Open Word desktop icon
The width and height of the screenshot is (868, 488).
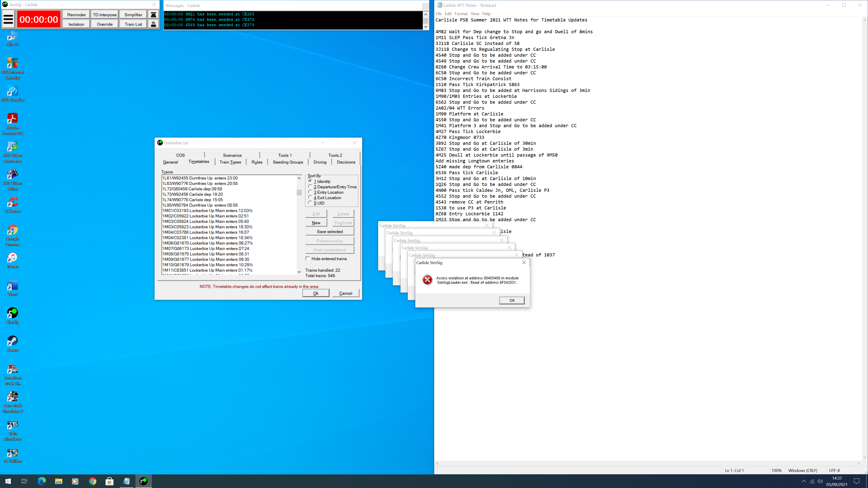pos(12,289)
